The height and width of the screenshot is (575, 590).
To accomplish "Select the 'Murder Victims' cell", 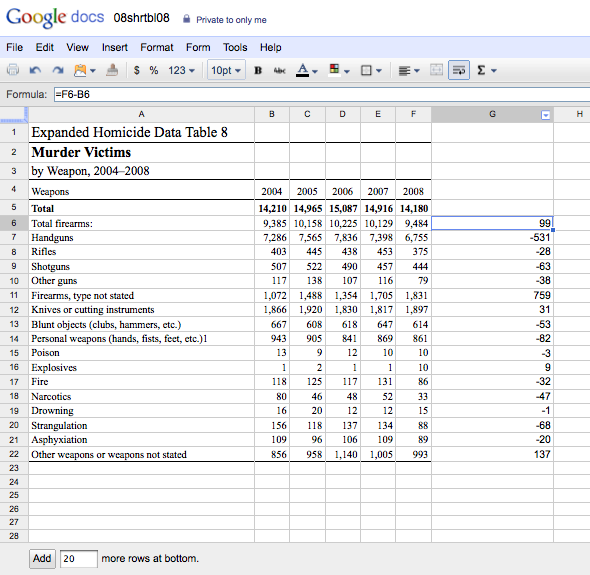I will (141, 152).
